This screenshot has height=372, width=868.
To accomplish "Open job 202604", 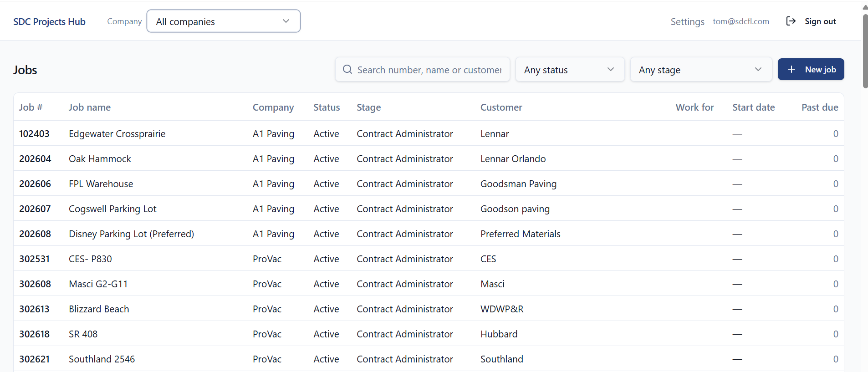I will [35, 159].
